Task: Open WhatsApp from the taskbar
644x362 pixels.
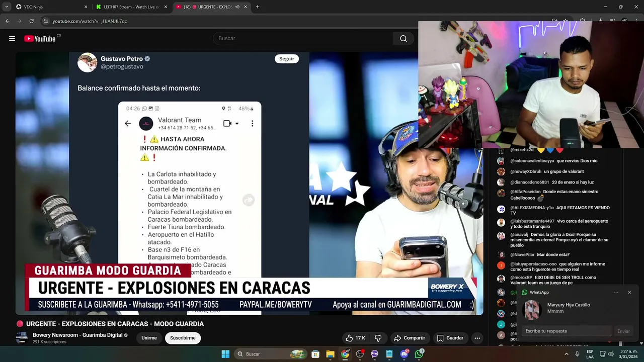Action: click(419, 354)
